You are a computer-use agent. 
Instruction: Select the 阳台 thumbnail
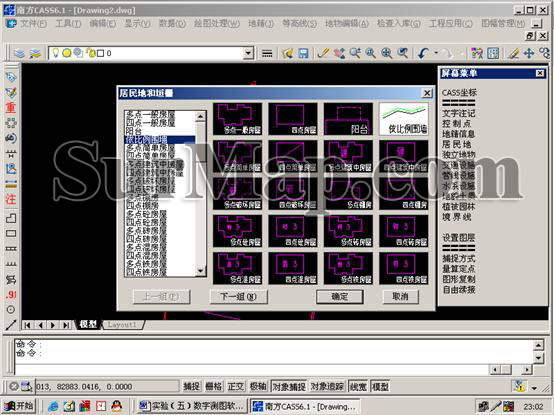tap(348, 119)
